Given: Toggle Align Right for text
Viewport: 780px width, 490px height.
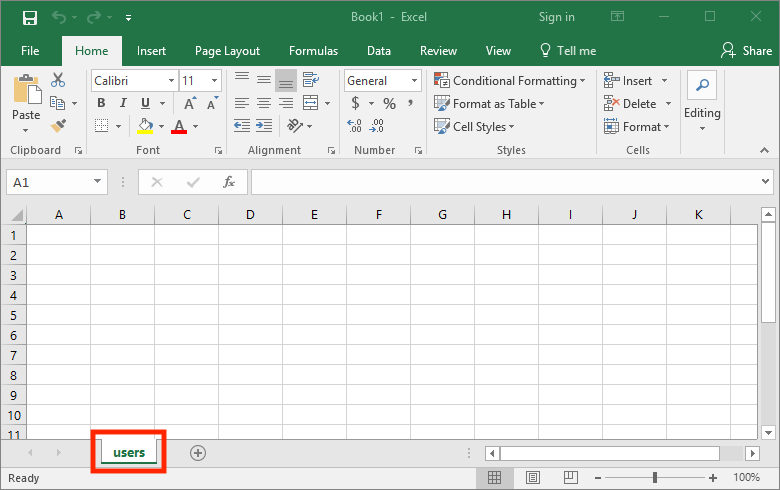Looking at the screenshot, I should click(286, 103).
